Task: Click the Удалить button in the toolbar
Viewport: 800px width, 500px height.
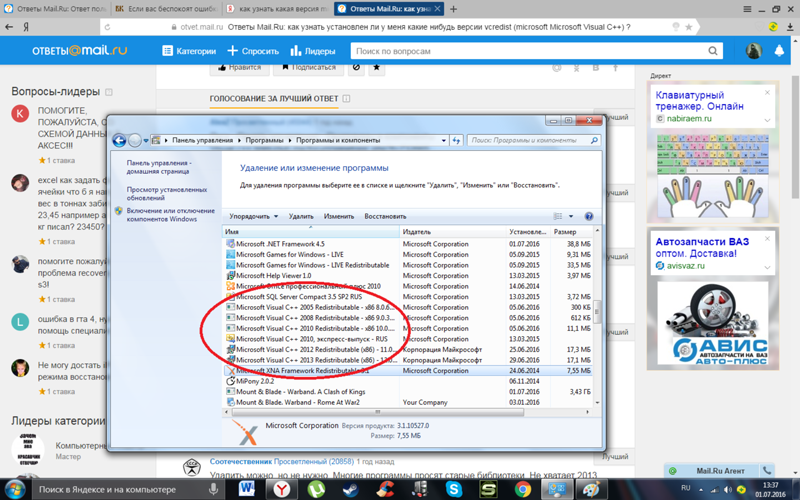Action: pyautogui.click(x=301, y=216)
